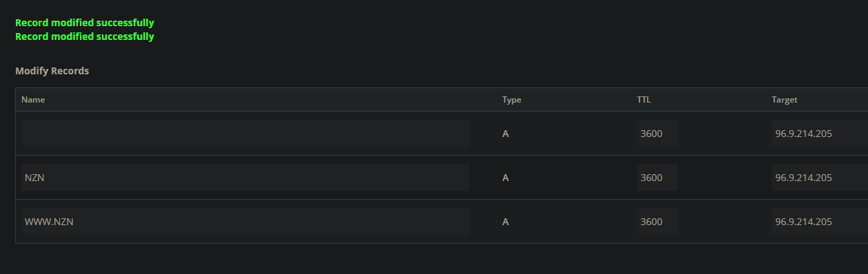The image size is (868, 274).
Task: Select the NZN name input field
Action: click(245, 178)
